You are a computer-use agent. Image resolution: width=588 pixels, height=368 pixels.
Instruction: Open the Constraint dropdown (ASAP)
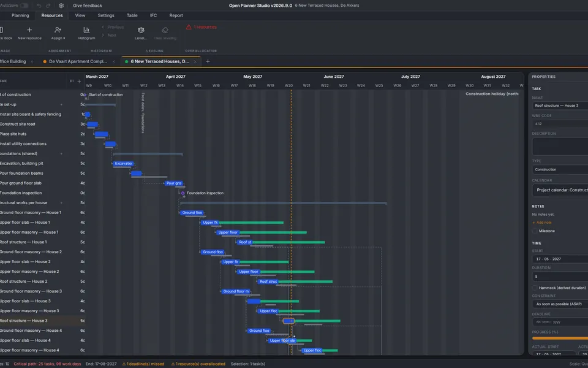click(x=560, y=304)
